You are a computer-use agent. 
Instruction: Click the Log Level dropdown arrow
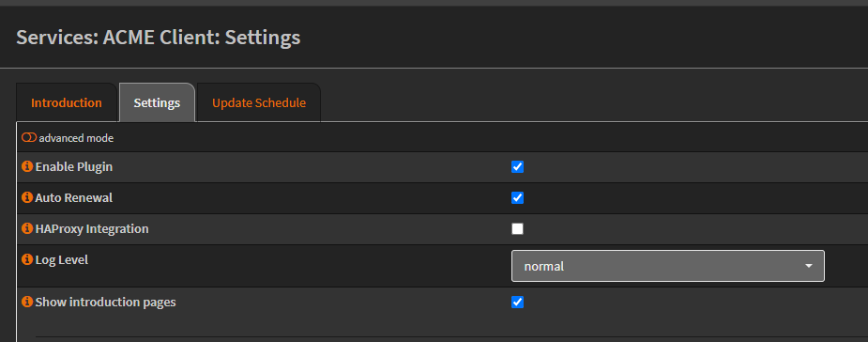point(809,266)
